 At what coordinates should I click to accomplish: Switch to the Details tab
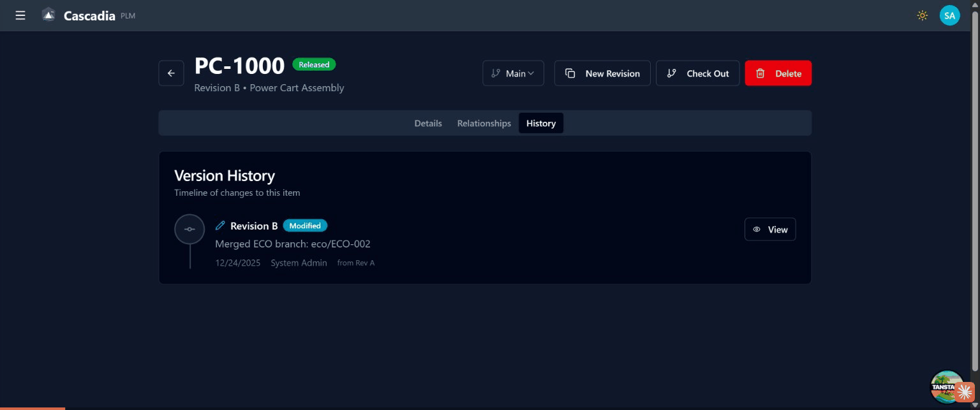tap(428, 123)
